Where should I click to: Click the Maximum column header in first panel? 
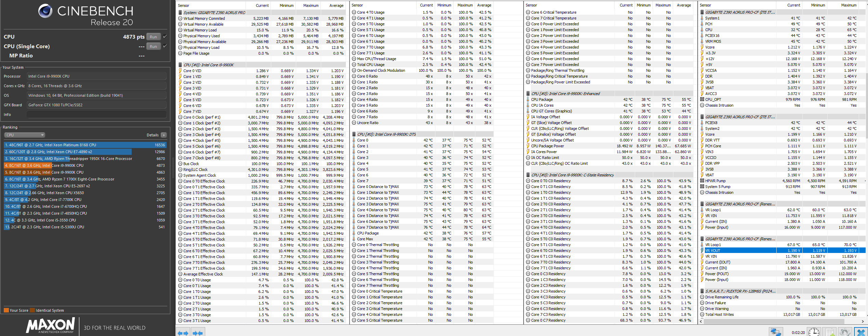point(308,5)
